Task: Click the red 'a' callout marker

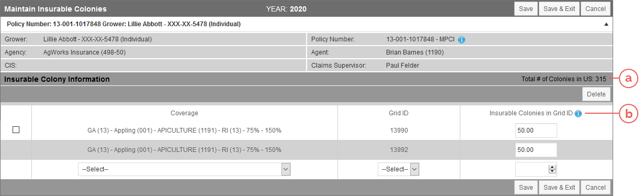Action: tap(628, 79)
